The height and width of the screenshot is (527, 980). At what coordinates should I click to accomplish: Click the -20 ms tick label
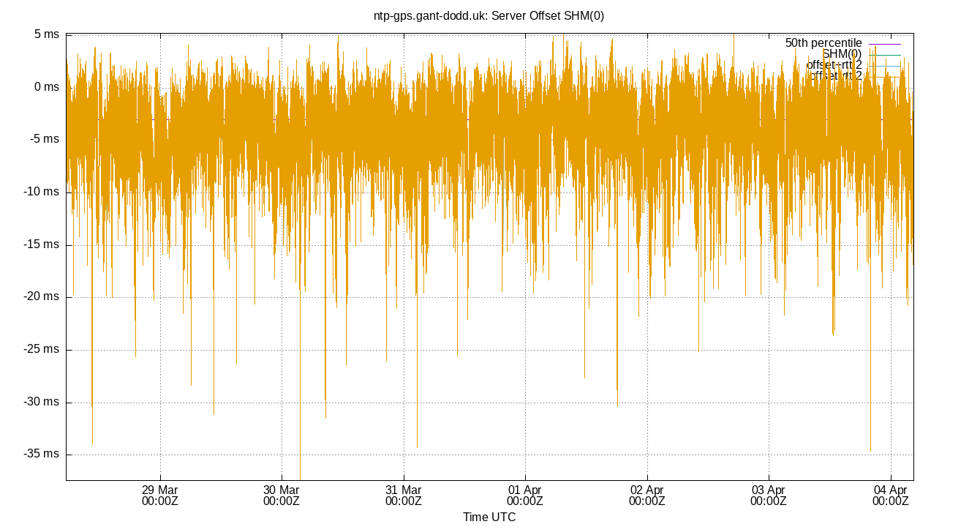[x=40, y=296]
